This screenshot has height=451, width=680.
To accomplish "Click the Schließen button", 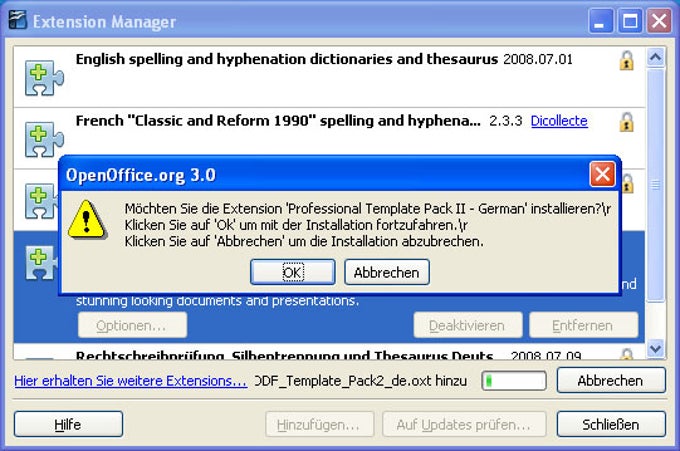I will pyautogui.click(x=611, y=424).
